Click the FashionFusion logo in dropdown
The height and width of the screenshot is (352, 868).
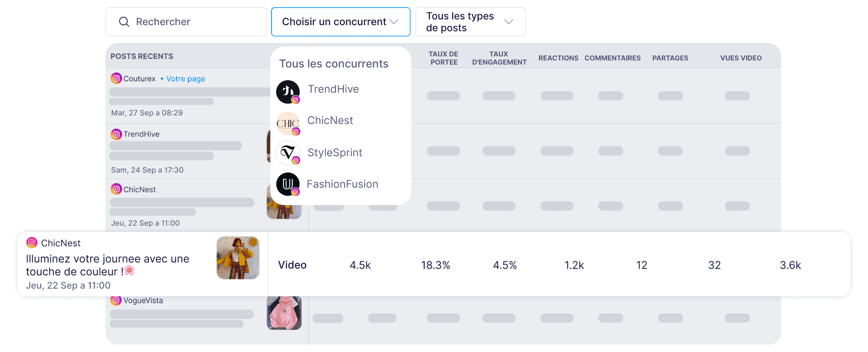tap(288, 184)
